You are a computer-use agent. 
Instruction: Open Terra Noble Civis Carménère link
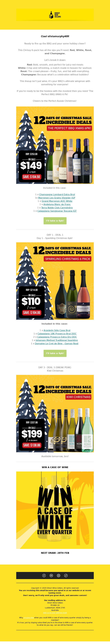pos(57,207)
